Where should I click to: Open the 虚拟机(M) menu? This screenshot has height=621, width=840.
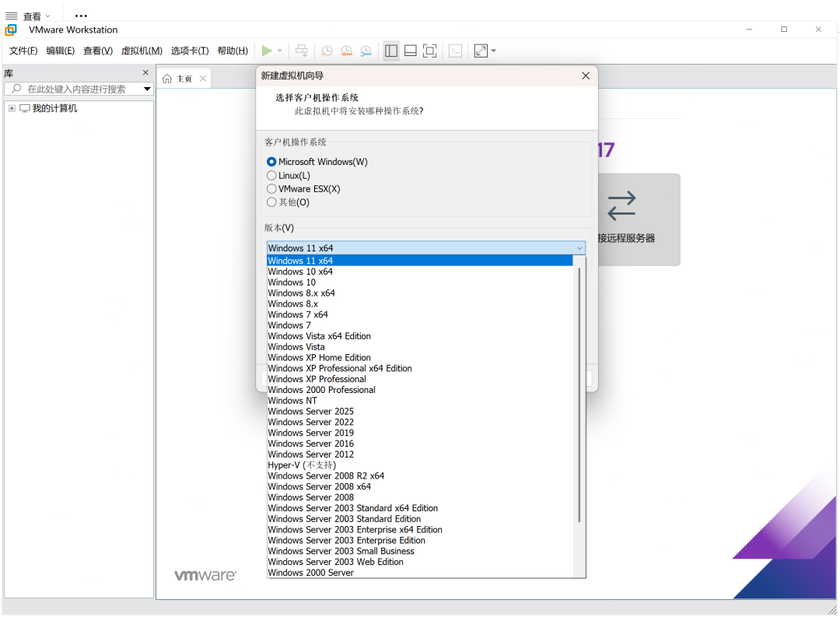(142, 51)
